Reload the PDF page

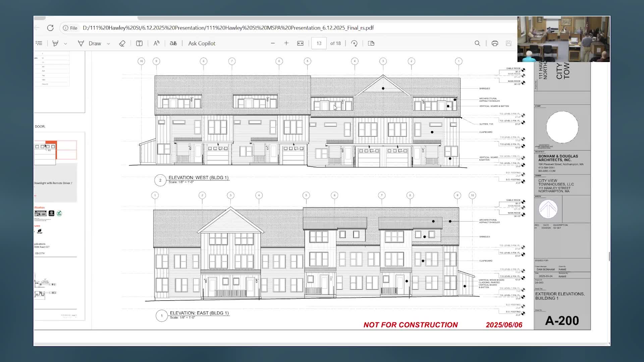click(x=50, y=28)
